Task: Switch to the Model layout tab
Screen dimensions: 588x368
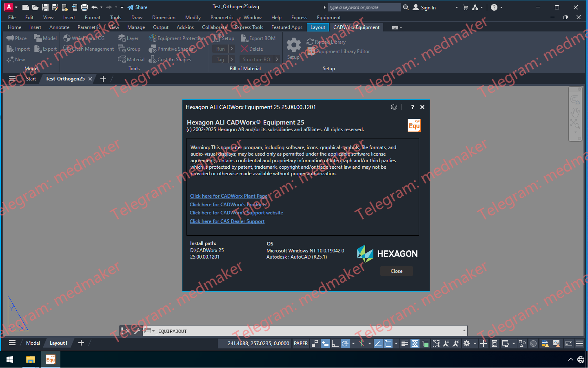Action: click(x=33, y=343)
